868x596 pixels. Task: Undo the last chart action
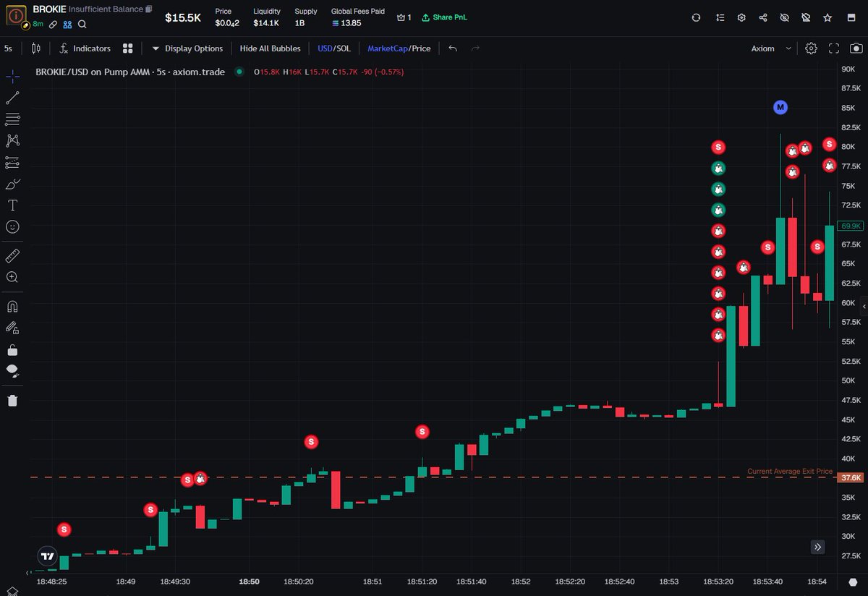[x=453, y=48]
